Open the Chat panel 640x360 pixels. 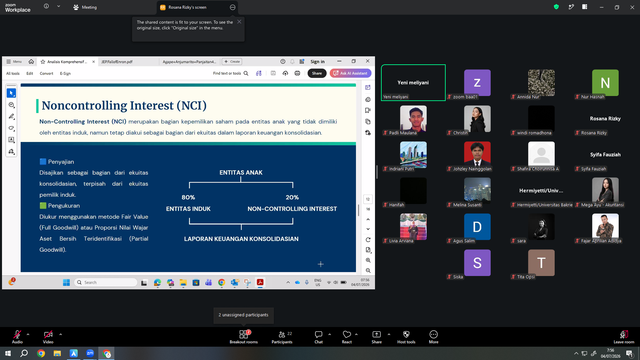(318, 337)
